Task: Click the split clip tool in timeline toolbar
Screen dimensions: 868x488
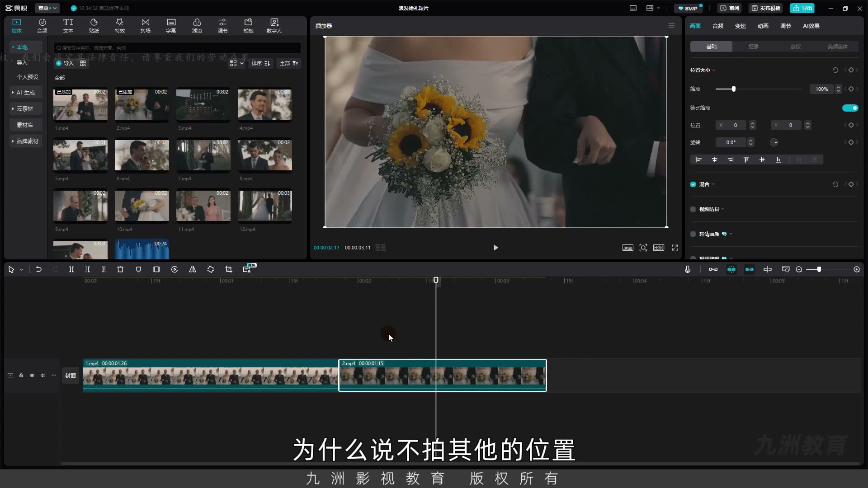Action: pos(71,269)
